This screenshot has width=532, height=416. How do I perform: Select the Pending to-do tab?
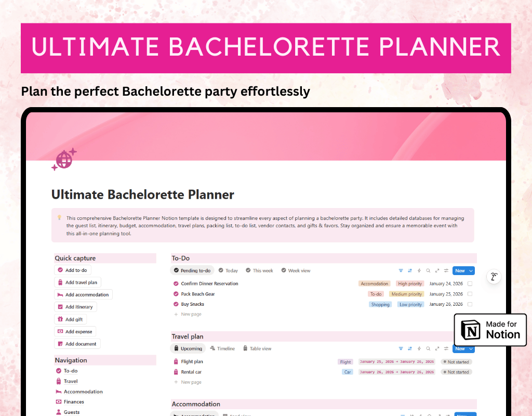point(192,270)
